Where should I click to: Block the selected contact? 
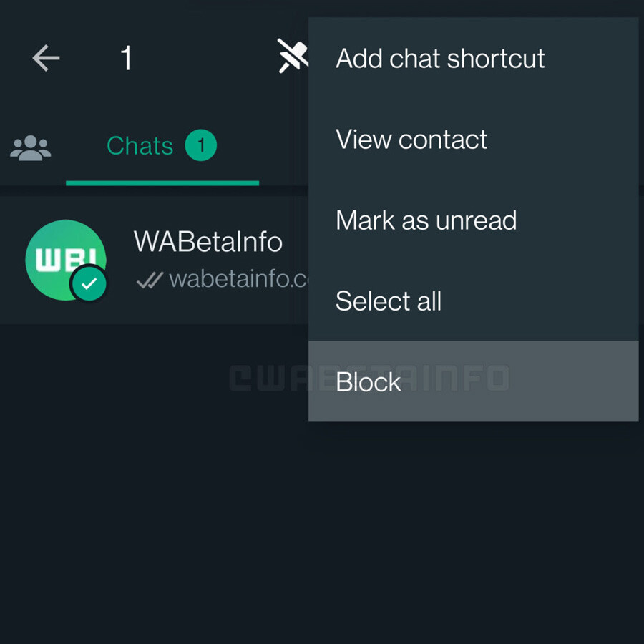coord(369,382)
